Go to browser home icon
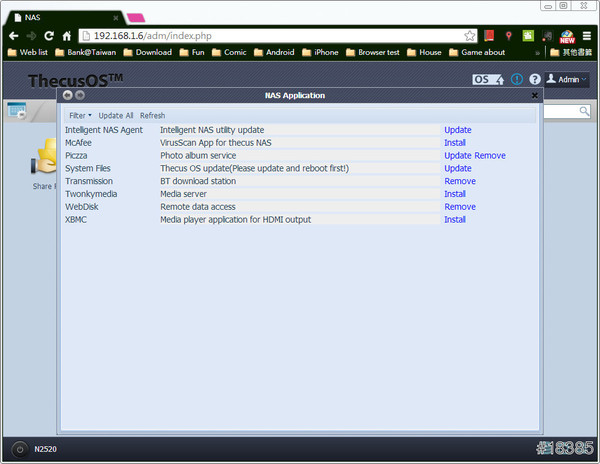The width and height of the screenshot is (600, 464). point(67,36)
